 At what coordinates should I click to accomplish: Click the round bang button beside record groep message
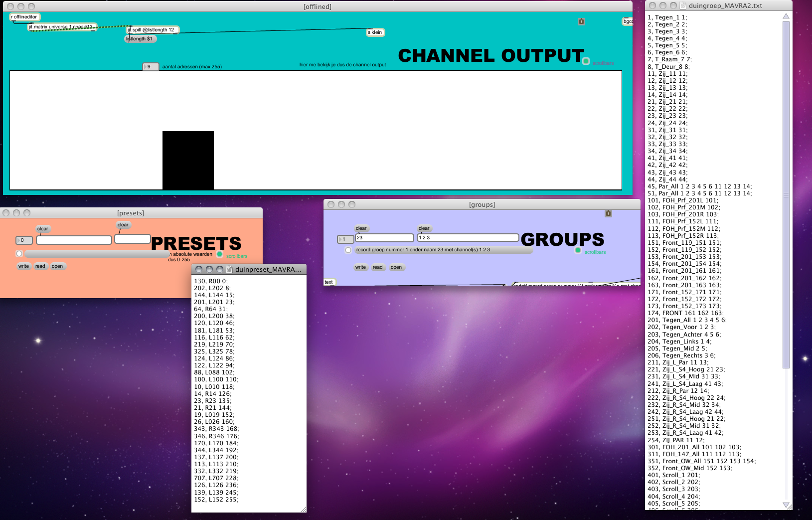[x=348, y=250]
